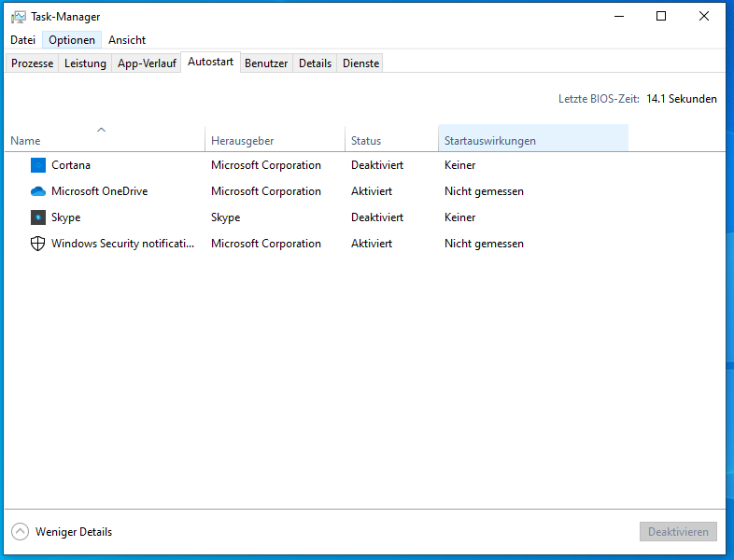The height and width of the screenshot is (560, 734).
Task: Click Windows Security's Nicht gemessen impact cell
Action: (x=484, y=244)
